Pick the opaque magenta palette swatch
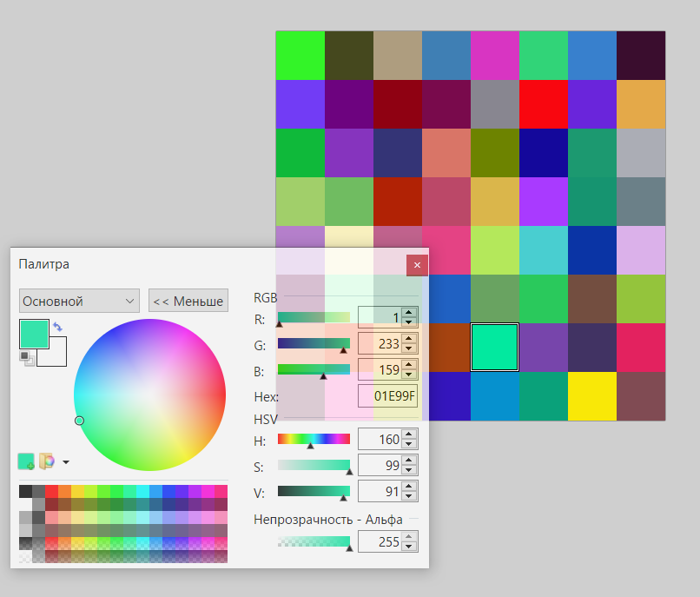This screenshot has width=700, height=597. (208, 491)
